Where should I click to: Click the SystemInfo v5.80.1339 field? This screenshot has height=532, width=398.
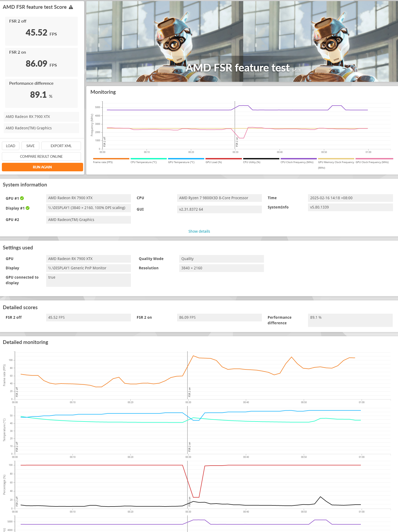click(350, 207)
